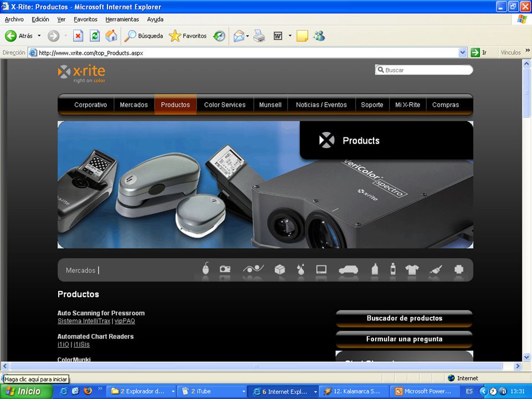The image size is (532, 399).
Task: Stop page loading with red X icon
Action: point(78,35)
